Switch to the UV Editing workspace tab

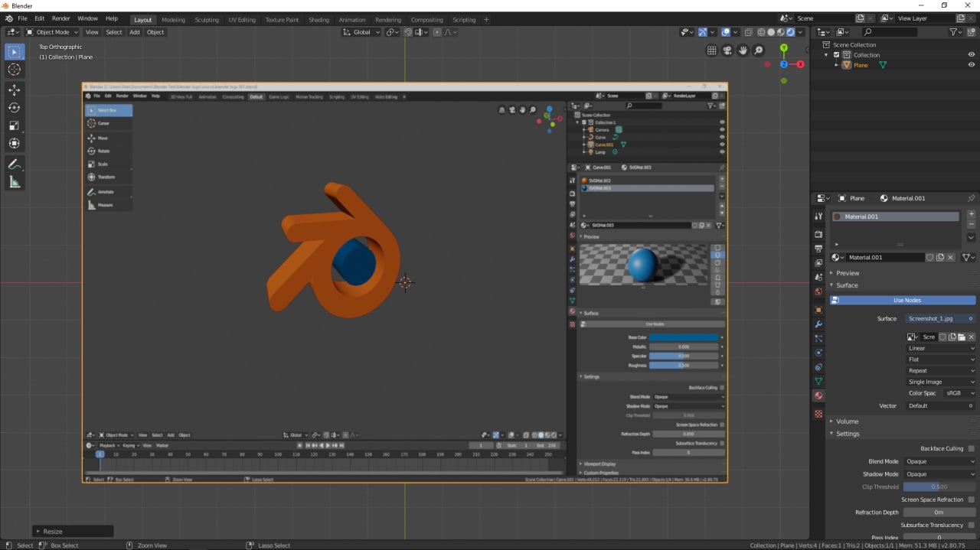pyautogui.click(x=242, y=20)
